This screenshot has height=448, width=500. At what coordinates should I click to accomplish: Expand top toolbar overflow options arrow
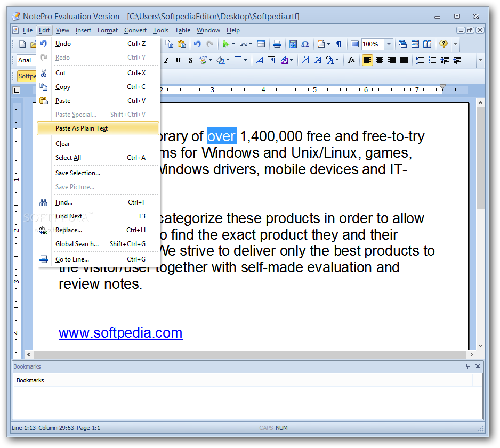(456, 44)
